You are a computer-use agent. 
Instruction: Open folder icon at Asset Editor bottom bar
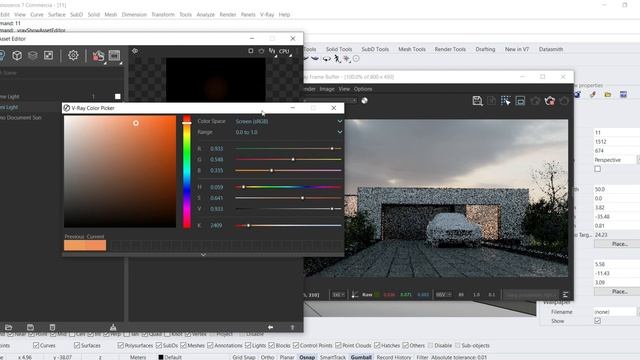[9, 327]
